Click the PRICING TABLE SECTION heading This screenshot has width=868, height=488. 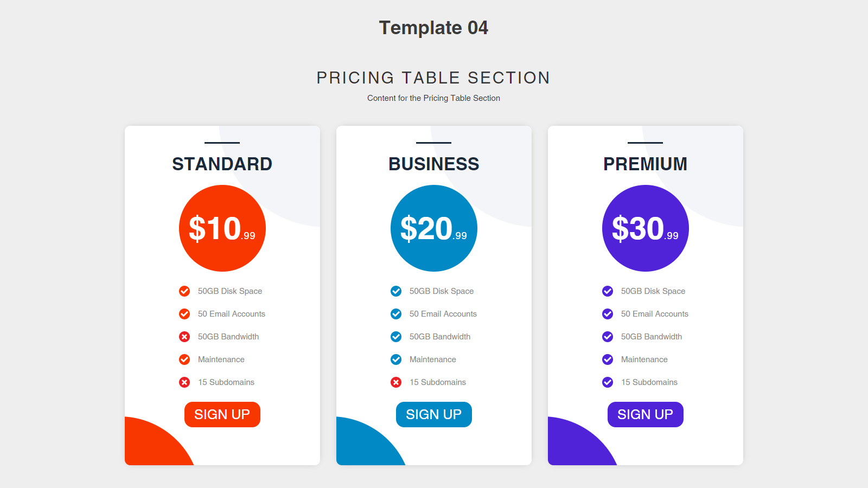point(433,78)
